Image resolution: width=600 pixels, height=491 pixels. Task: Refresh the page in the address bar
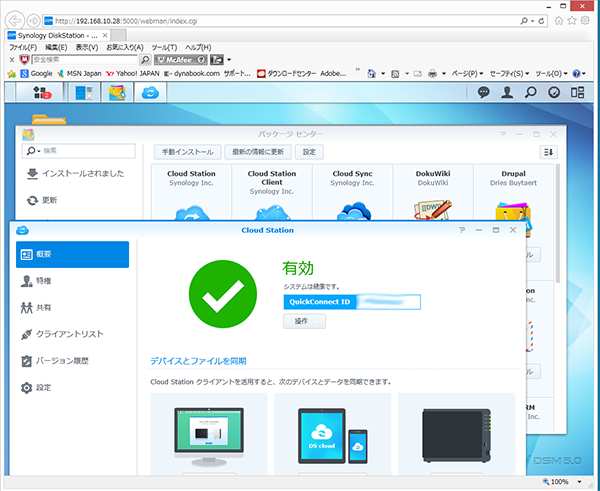(541, 21)
